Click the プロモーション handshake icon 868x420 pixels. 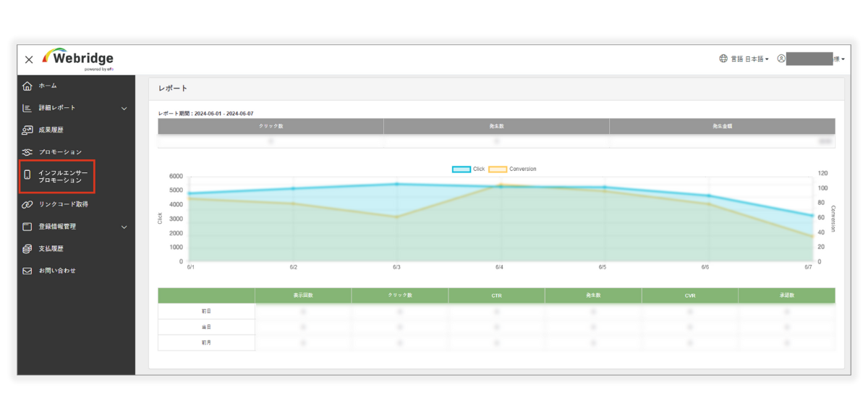tap(27, 152)
